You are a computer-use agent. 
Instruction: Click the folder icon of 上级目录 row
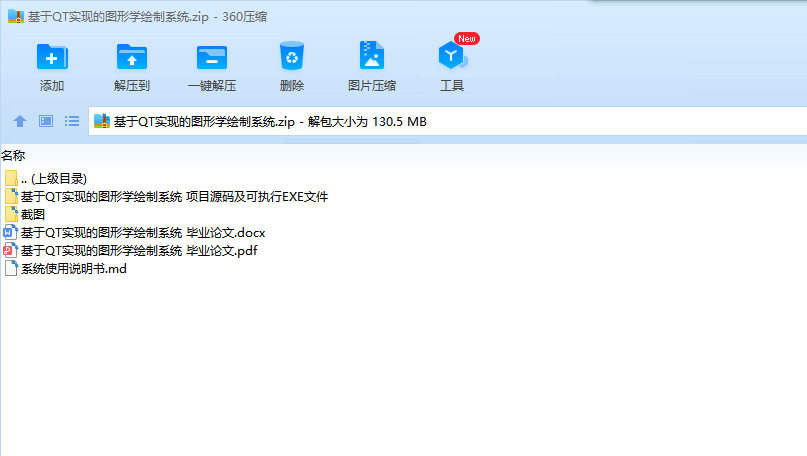coord(11,179)
